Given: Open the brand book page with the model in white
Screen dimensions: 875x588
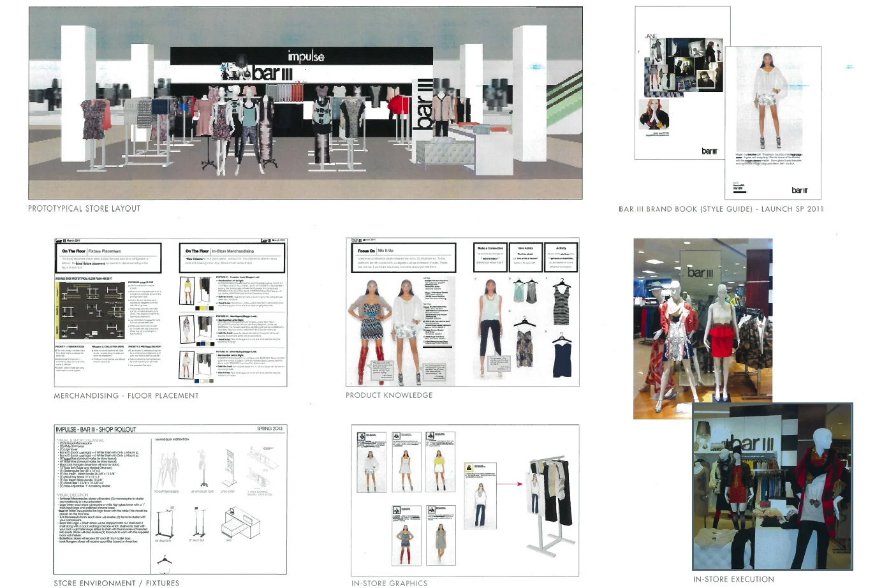Looking at the screenshot, I should coord(773,122).
